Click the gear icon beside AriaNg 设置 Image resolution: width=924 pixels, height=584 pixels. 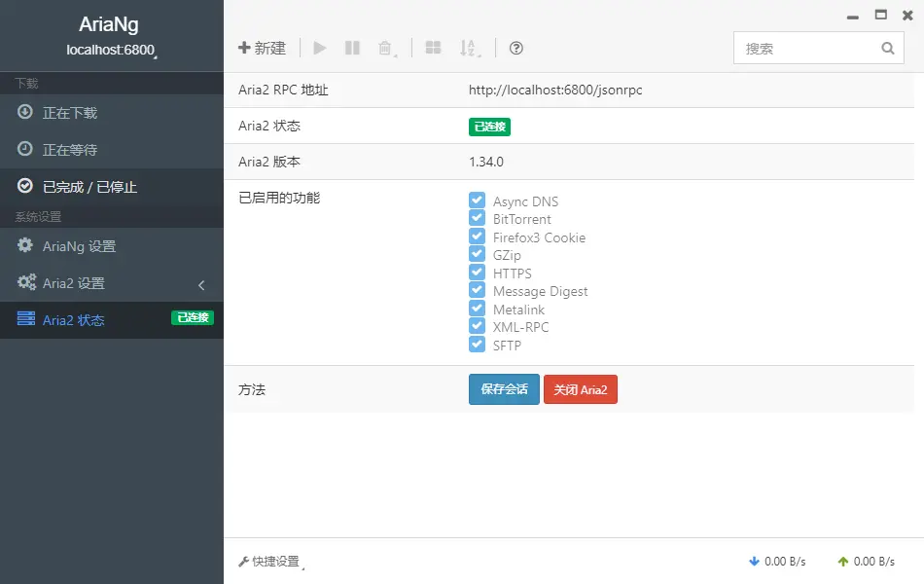tap(24, 245)
